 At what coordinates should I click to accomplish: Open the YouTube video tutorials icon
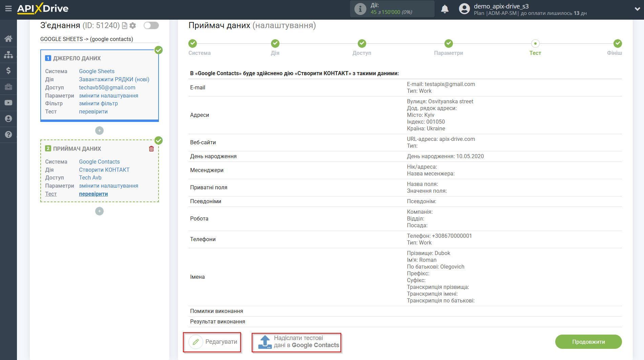click(8, 103)
